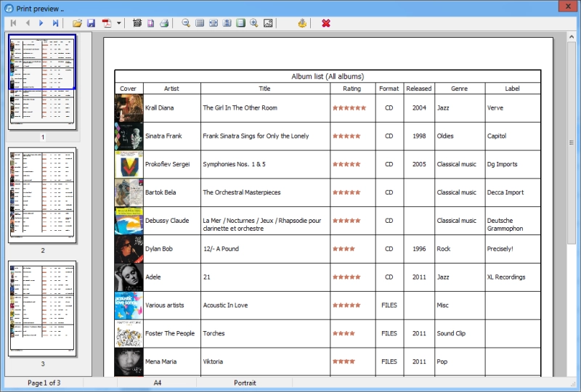Click Krall Diana's six-star rating

(x=349, y=108)
